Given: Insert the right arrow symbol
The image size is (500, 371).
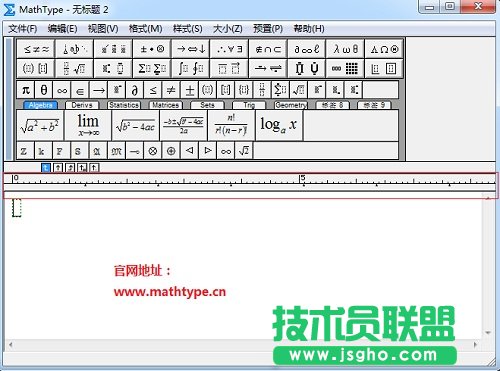Looking at the screenshot, I should (x=98, y=90).
